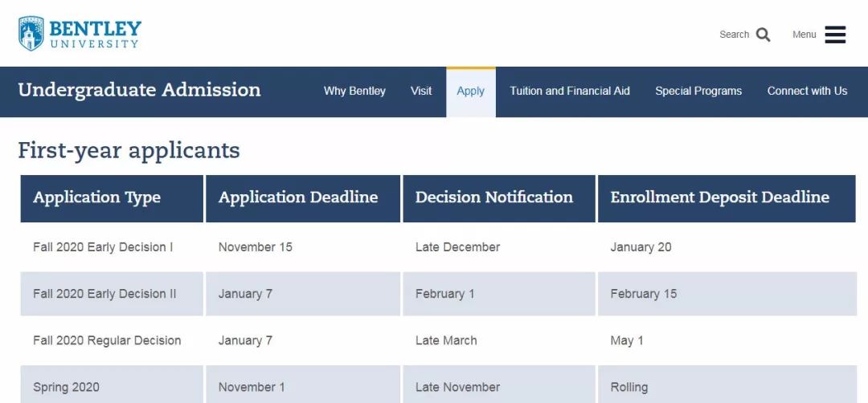Select the active Apply tab
868x403 pixels.
point(470,92)
